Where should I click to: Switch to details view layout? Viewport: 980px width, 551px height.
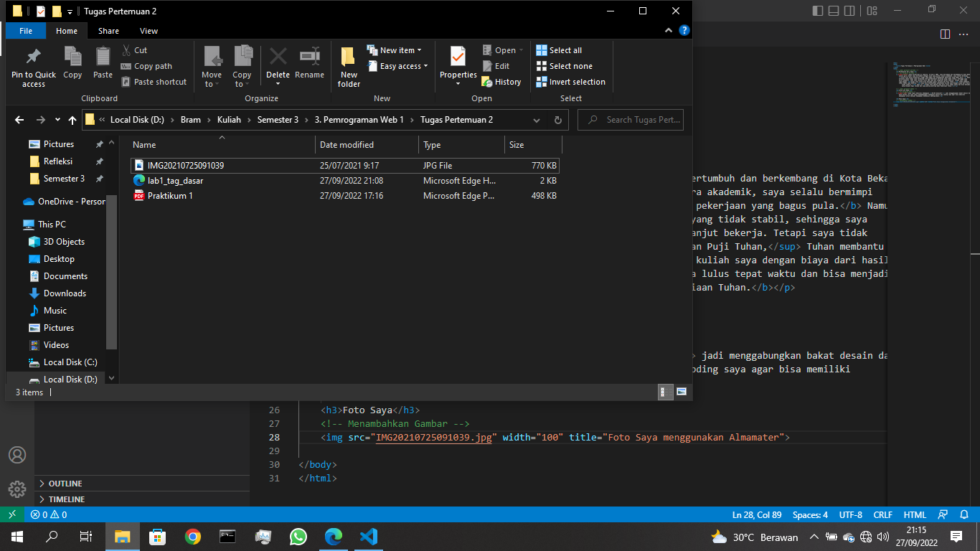(666, 392)
